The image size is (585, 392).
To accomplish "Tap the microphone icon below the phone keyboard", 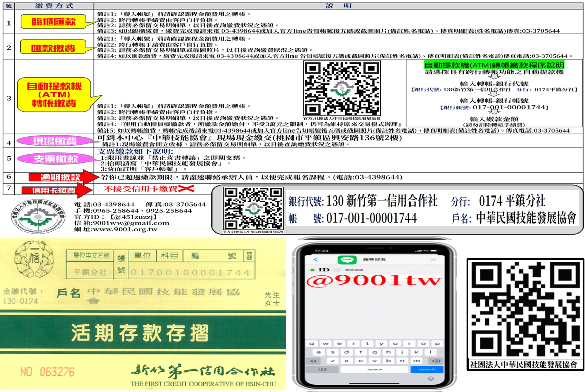I will (431, 379).
